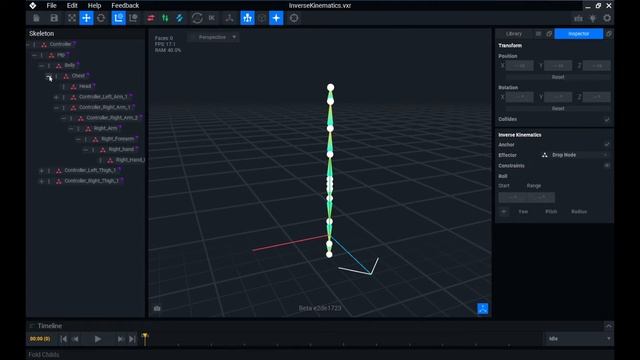Screen dimensions: 640x360
Task: Click the Position X input field
Action: (519, 66)
